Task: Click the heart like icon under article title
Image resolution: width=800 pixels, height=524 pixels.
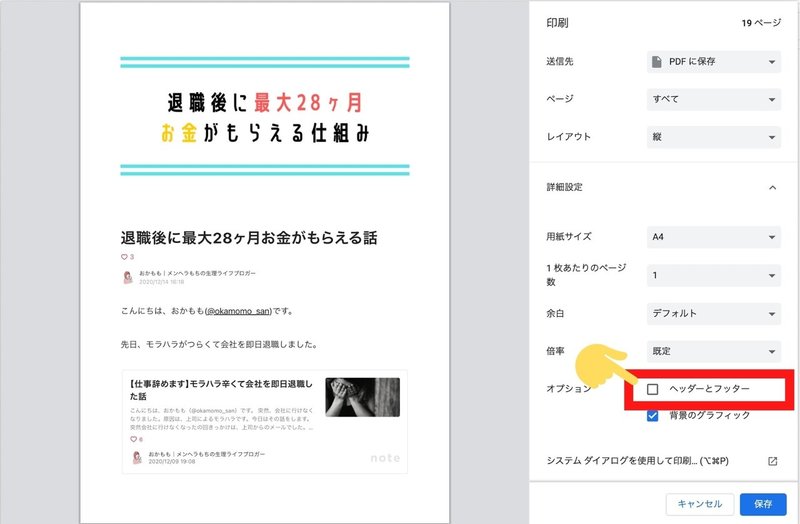Action: click(x=124, y=257)
